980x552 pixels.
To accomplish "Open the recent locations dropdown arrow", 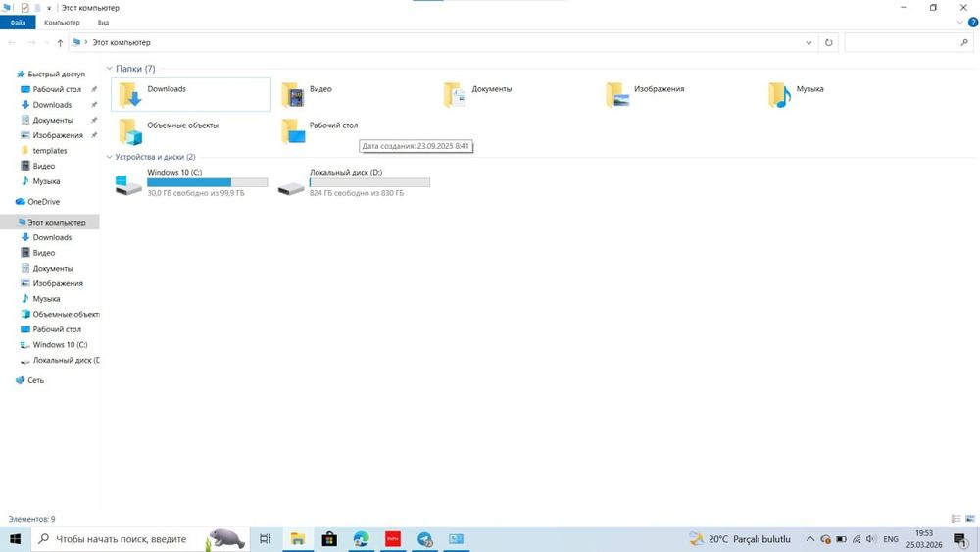I will tap(46, 42).
